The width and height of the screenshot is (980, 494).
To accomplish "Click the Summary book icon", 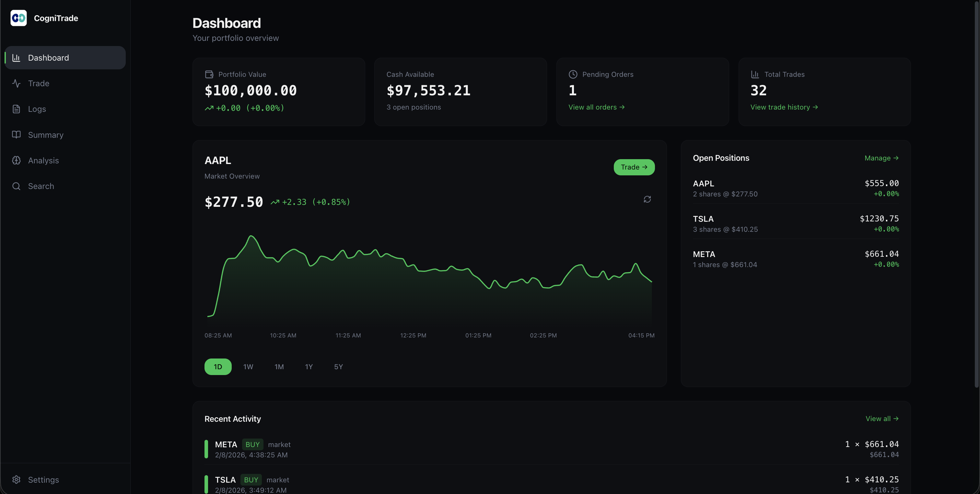I will pos(16,135).
